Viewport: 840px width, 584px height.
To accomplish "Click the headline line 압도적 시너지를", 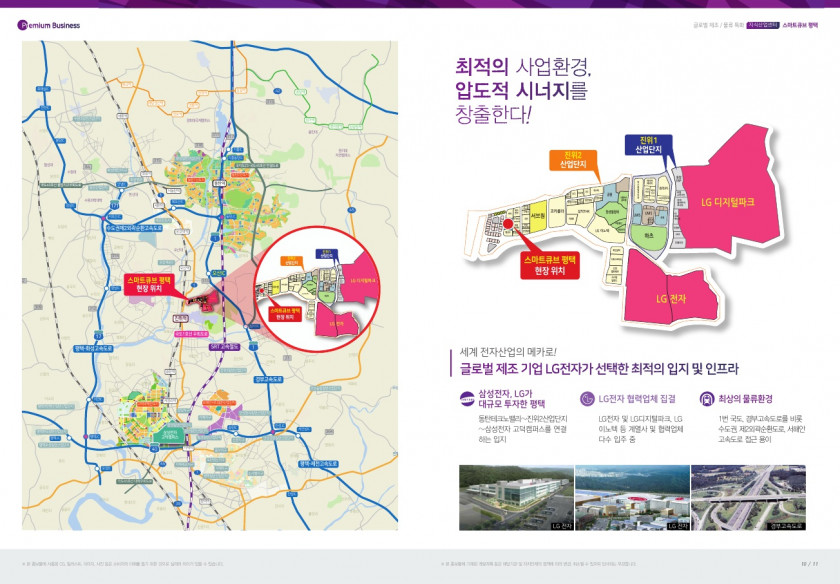I will tap(521, 90).
